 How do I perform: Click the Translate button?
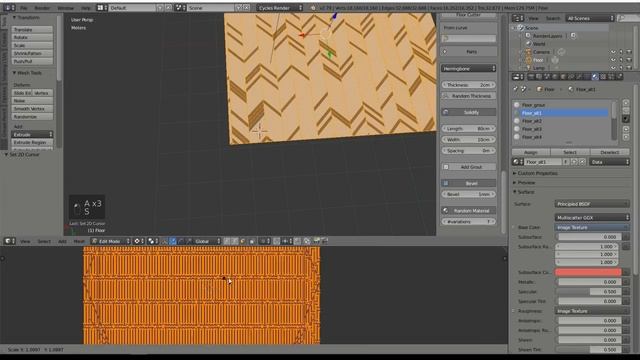(x=32, y=30)
